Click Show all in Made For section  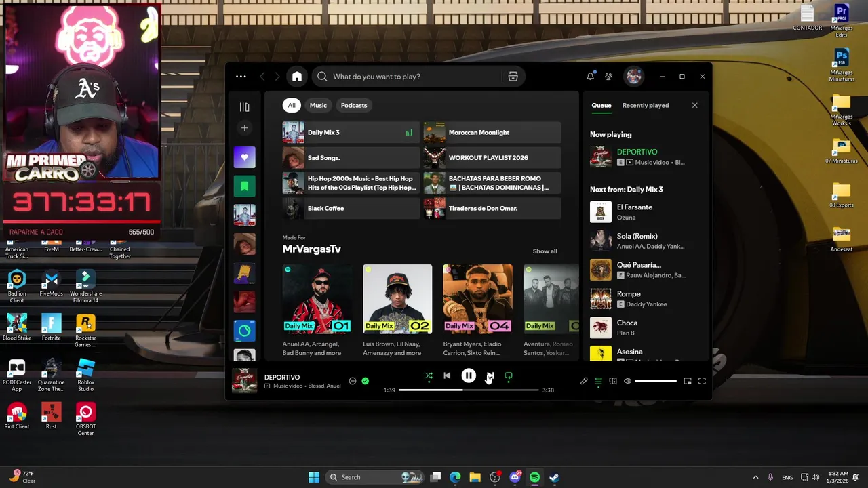pyautogui.click(x=545, y=251)
